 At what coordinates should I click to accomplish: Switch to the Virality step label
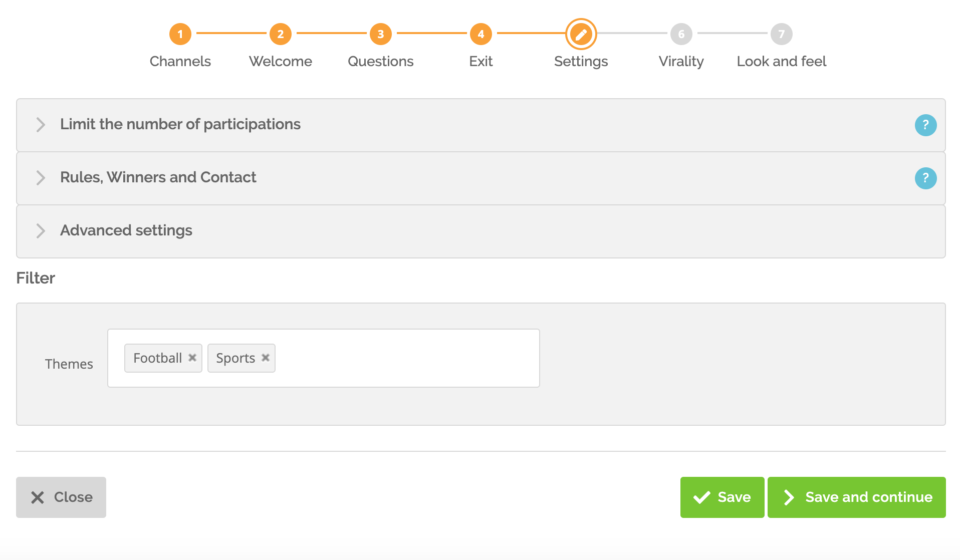681,61
